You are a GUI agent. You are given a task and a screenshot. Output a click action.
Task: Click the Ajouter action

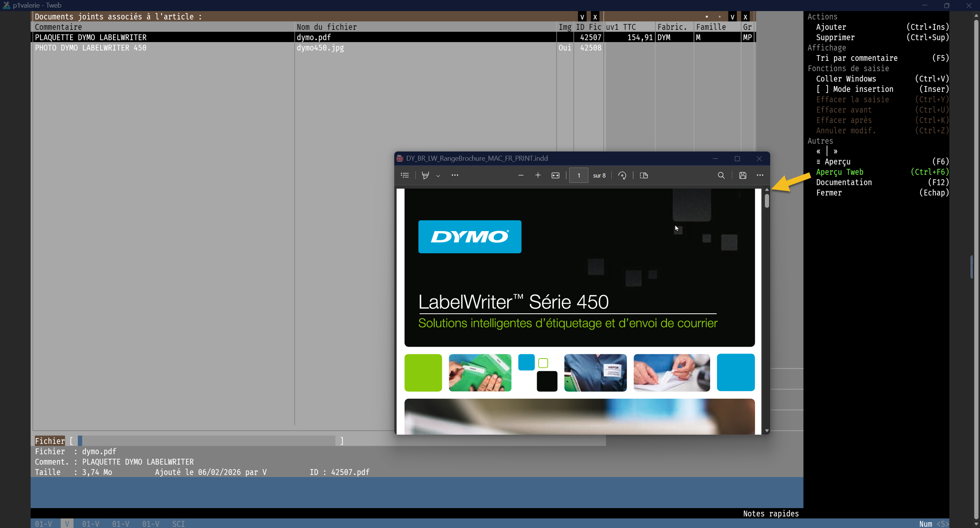point(831,27)
